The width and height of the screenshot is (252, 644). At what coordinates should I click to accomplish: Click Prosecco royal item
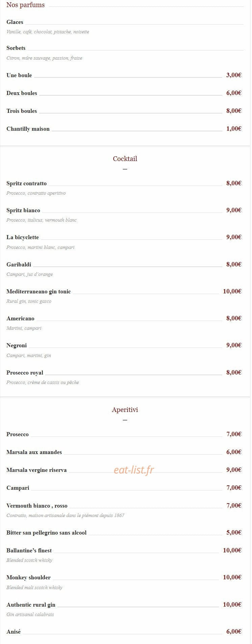pos(25,373)
